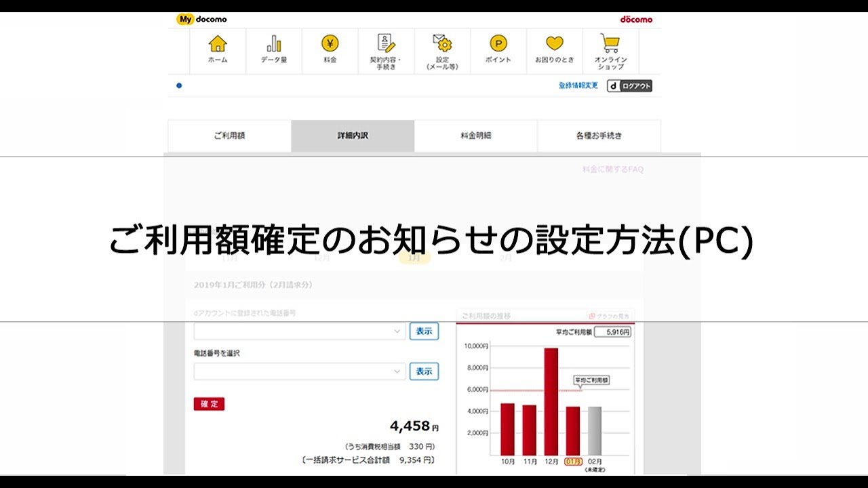Image resolution: width=868 pixels, height=488 pixels.
Task: Click the My docomo logo
Action: click(x=201, y=19)
